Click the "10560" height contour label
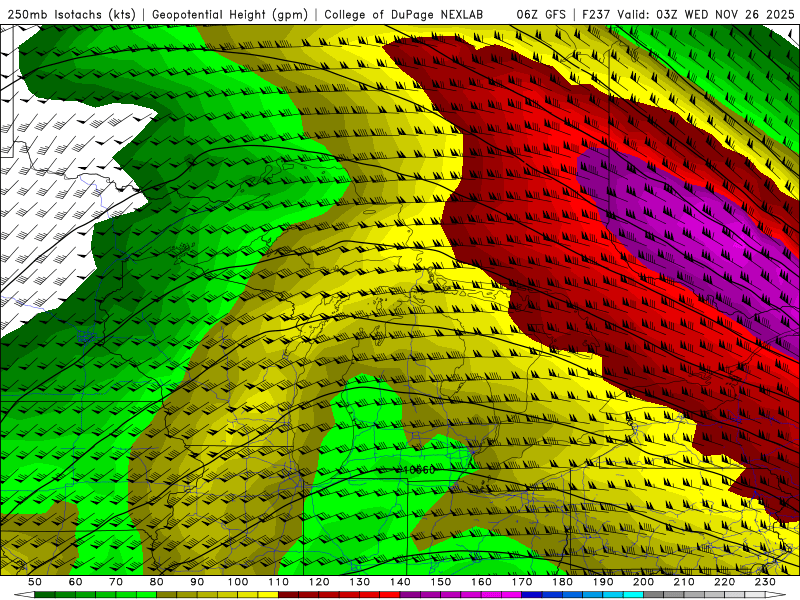Viewport: 800px width, 600px height. pos(417,469)
